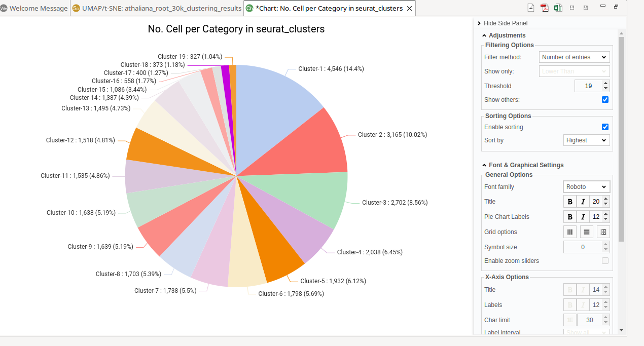The height and width of the screenshot is (346, 644).
Task: Open the Font family dropdown
Action: 586,187
